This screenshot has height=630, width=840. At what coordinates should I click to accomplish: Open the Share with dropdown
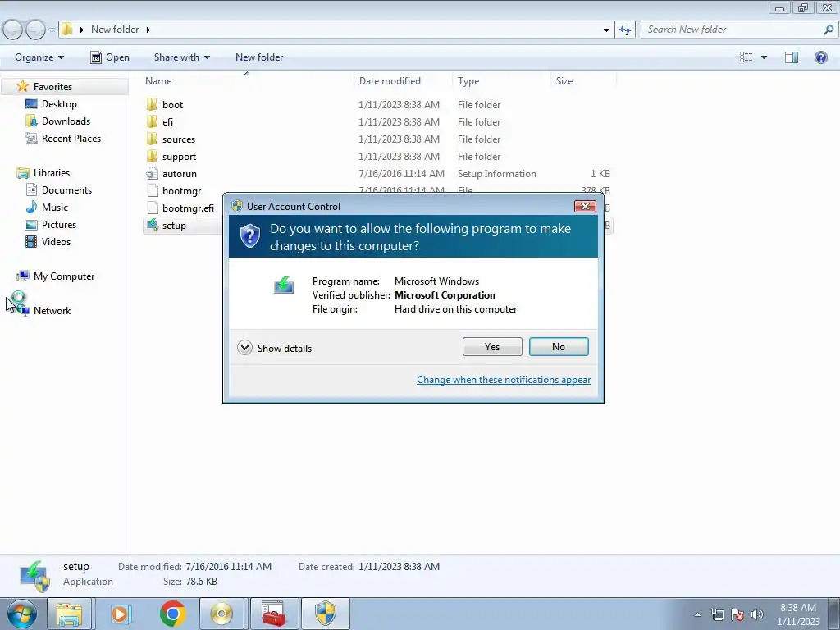pyautogui.click(x=181, y=57)
